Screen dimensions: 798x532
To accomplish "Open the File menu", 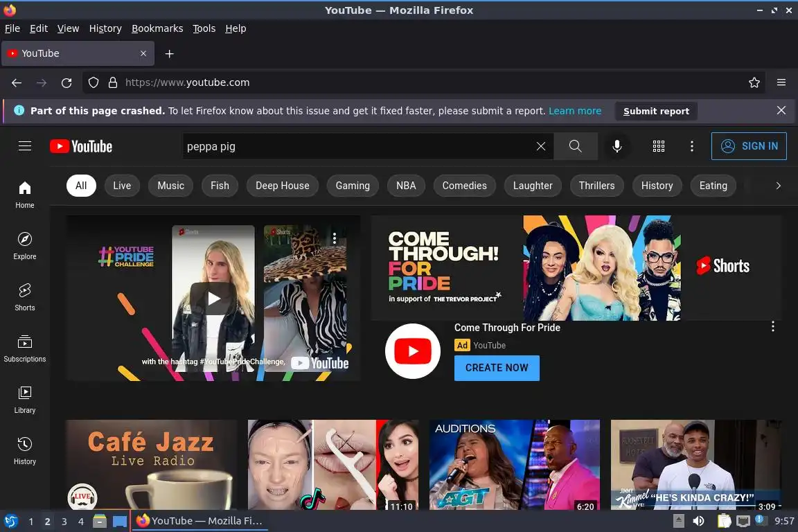I will point(12,28).
